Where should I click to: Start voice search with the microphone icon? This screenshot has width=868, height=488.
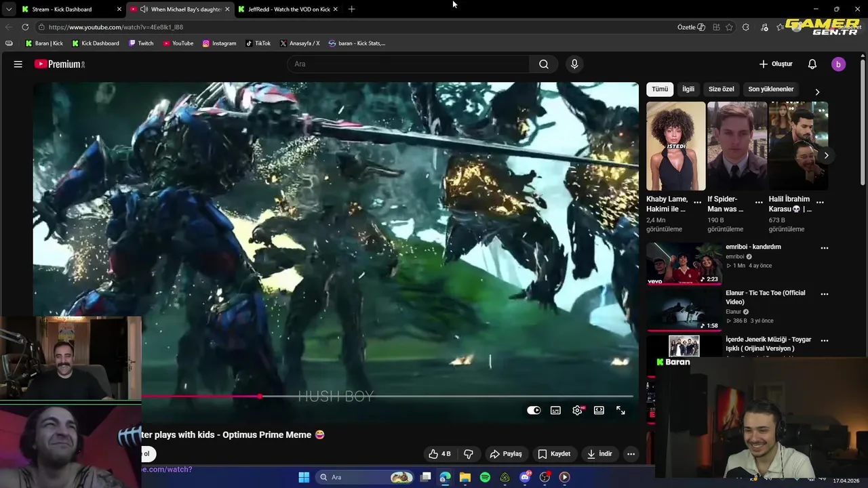pos(574,64)
